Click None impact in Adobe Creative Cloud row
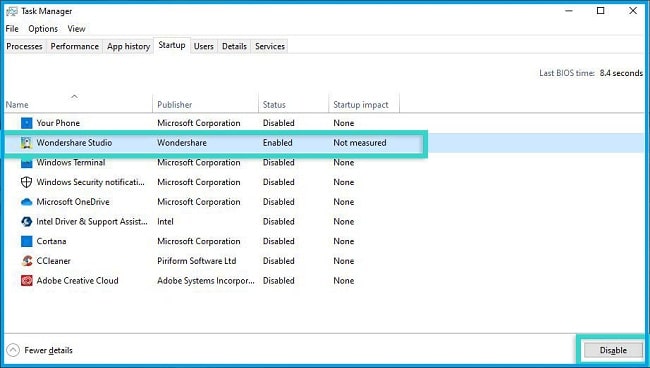Viewport: 650px width, 368px height. coord(344,281)
